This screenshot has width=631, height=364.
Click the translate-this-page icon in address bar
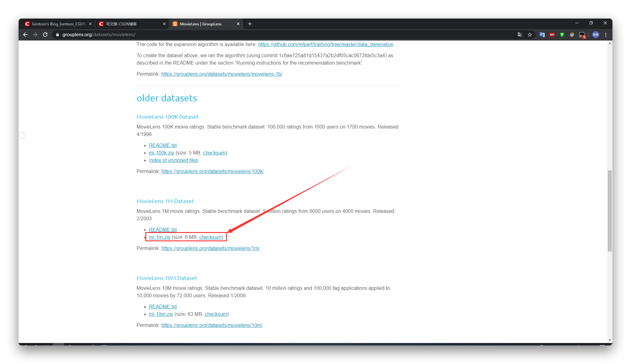520,35
